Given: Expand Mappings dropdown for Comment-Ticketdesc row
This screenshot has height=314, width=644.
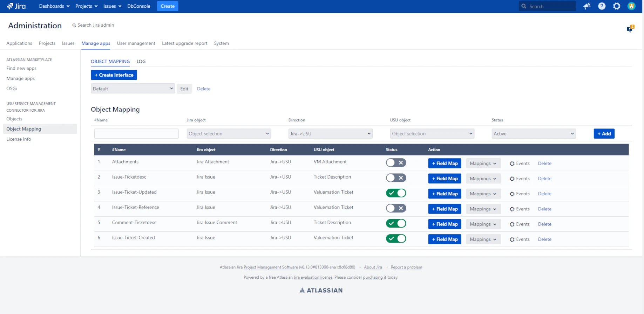Looking at the screenshot, I should [x=483, y=224].
